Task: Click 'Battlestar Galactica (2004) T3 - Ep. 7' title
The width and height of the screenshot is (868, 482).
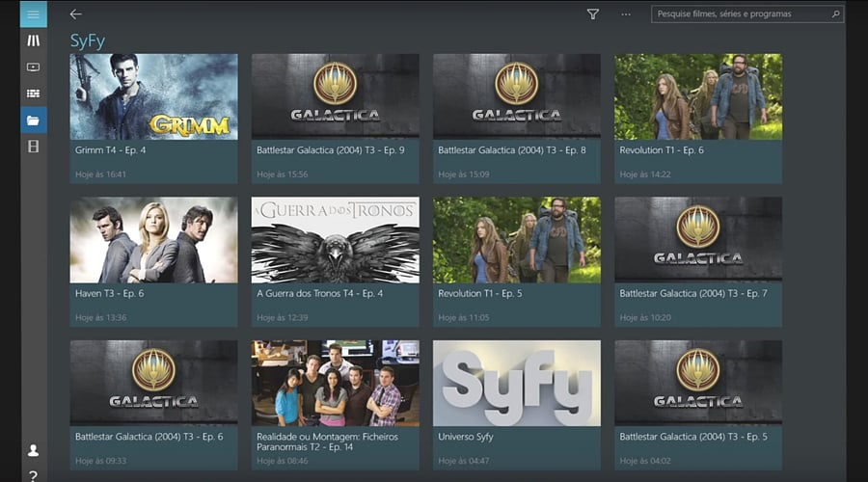Action: tap(693, 293)
